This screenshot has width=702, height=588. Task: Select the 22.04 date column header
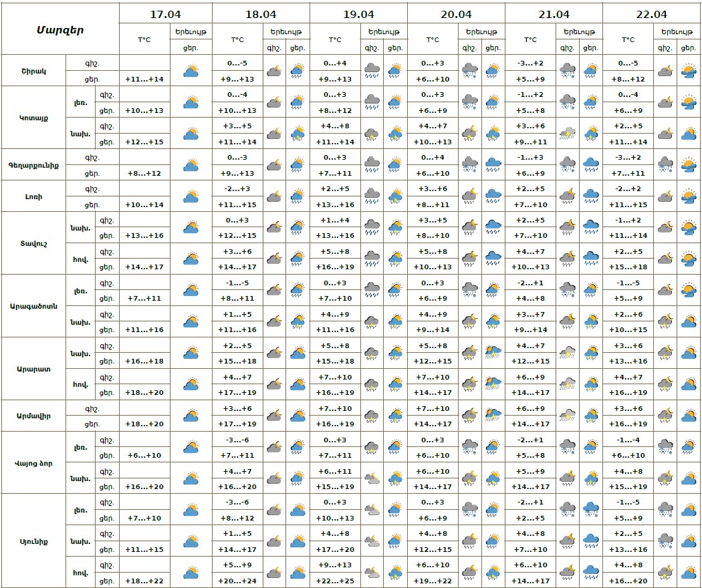click(x=651, y=14)
